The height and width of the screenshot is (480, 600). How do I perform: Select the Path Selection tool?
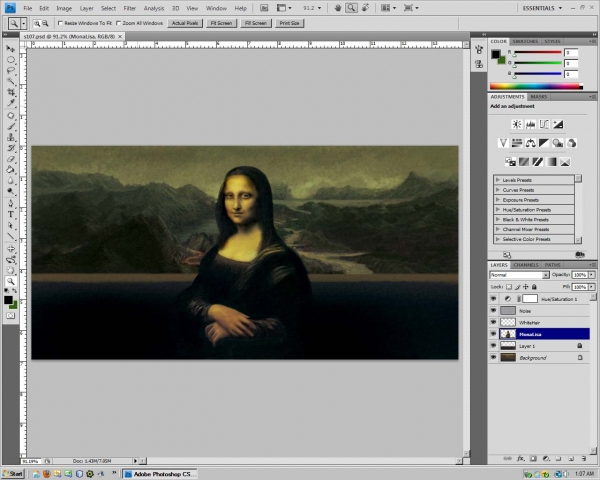coord(10,225)
